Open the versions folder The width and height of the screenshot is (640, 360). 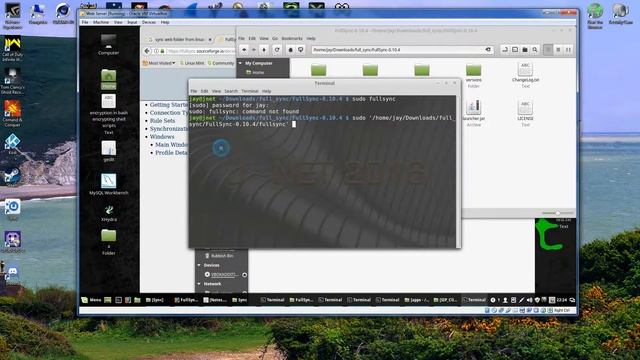click(x=473, y=75)
